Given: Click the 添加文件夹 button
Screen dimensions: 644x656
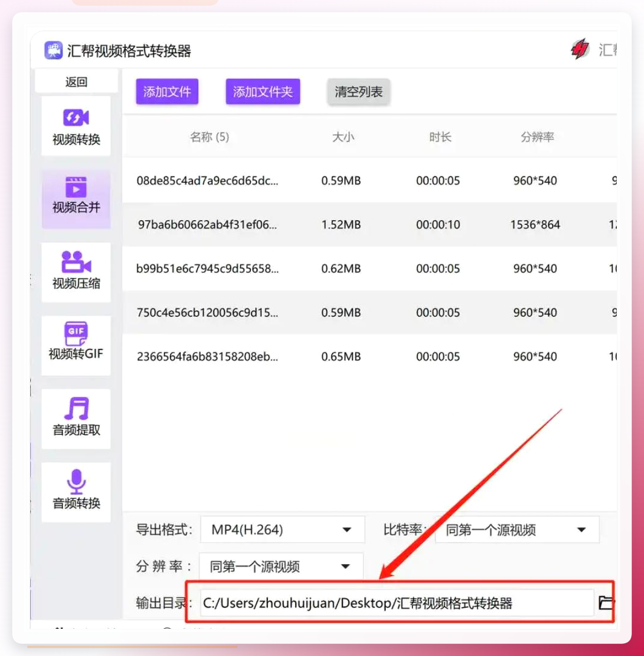Looking at the screenshot, I should (263, 92).
